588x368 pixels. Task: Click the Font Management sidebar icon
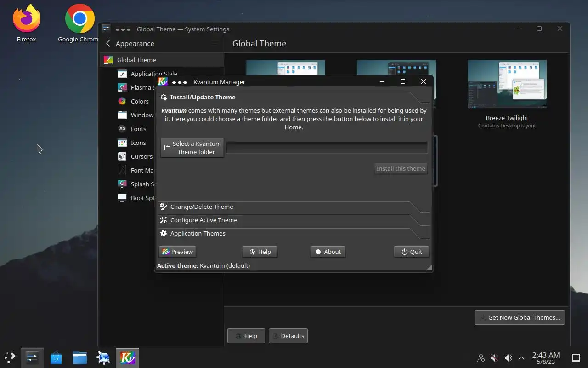[x=122, y=170]
